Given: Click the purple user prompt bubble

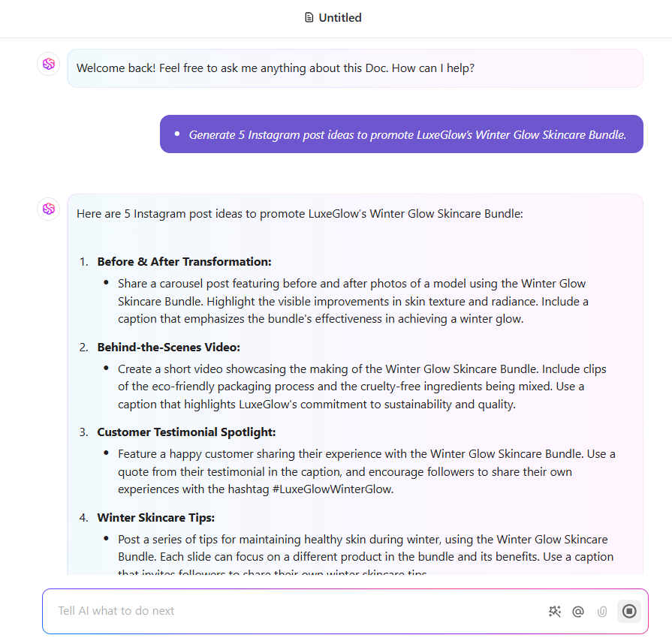Looking at the screenshot, I should pyautogui.click(x=401, y=134).
